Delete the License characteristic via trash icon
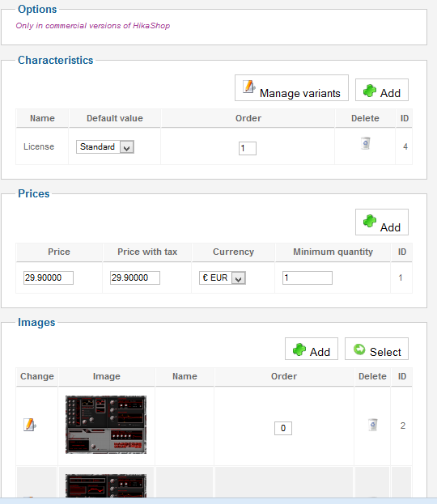The height and width of the screenshot is (504, 437). click(366, 143)
